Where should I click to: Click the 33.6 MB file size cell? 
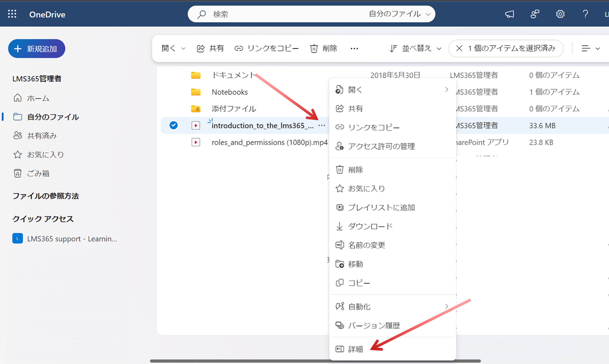point(542,126)
